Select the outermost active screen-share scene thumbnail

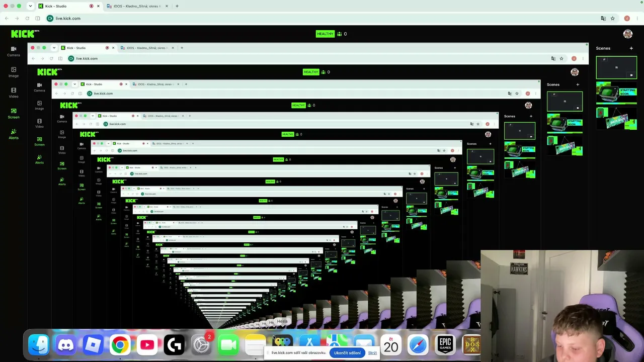point(616,67)
